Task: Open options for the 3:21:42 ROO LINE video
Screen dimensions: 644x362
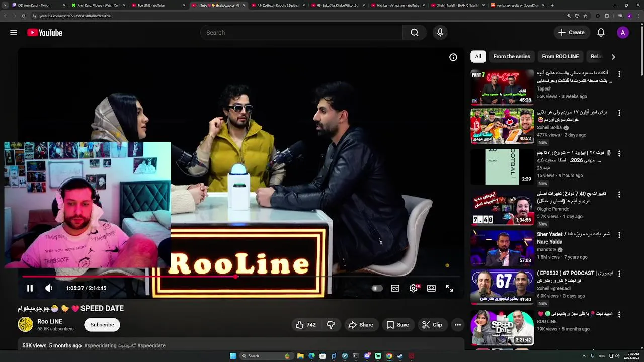Action: point(619,315)
